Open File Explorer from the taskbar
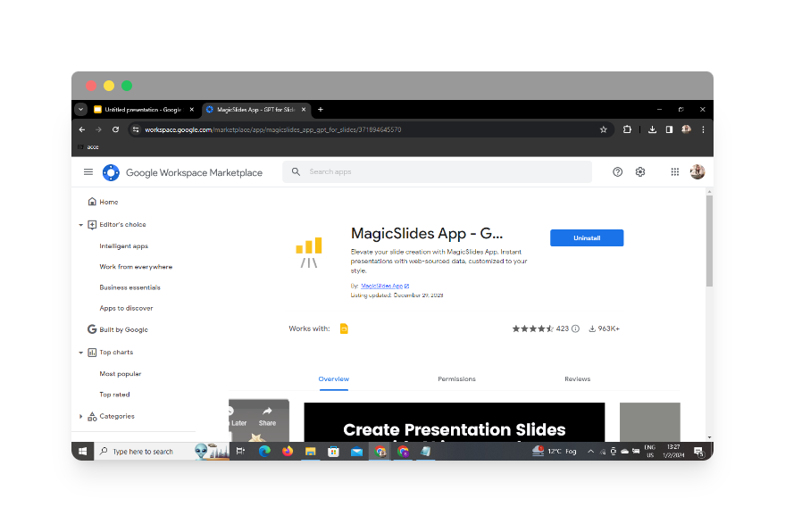 311,452
